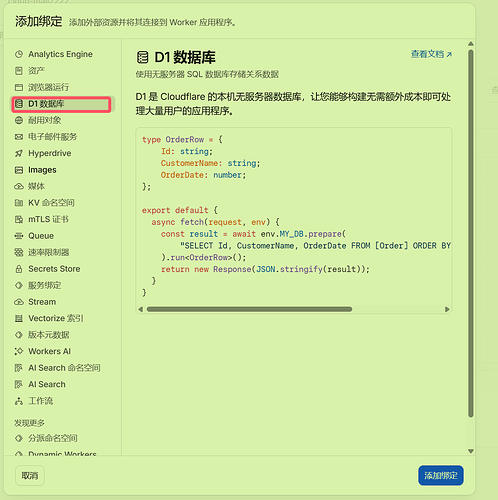
Task: Click the 版本元数据 icon
Action: point(19,335)
